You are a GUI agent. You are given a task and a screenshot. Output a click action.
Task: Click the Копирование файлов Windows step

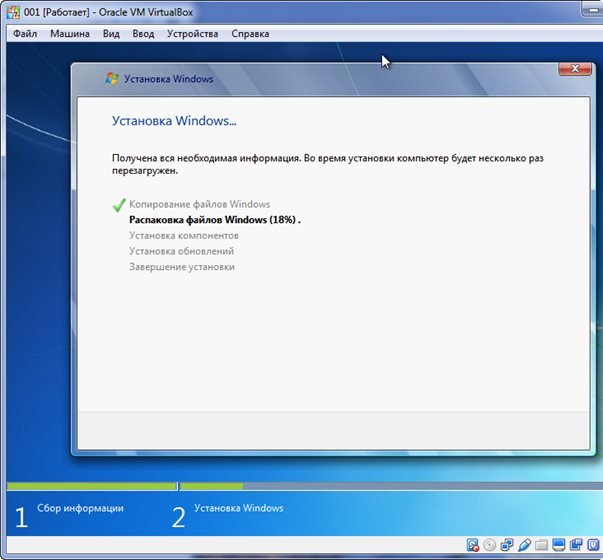coord(200,204)
